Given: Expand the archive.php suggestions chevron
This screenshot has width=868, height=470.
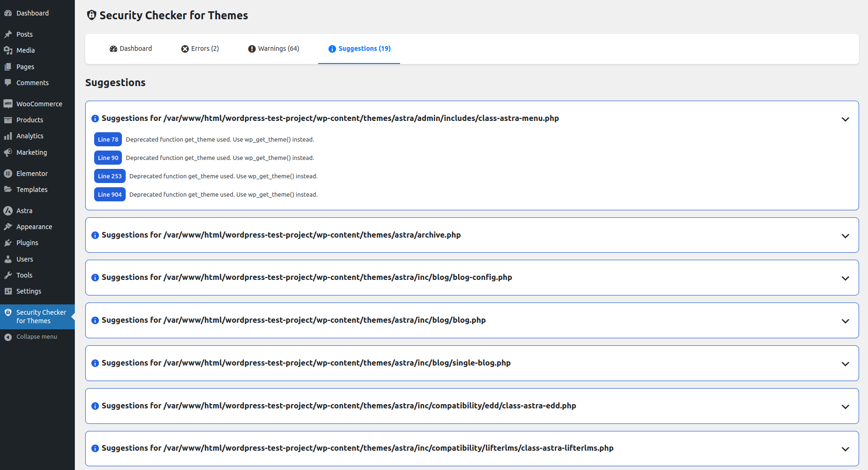Looking at the screenshot, I should (x=845, y=236).
